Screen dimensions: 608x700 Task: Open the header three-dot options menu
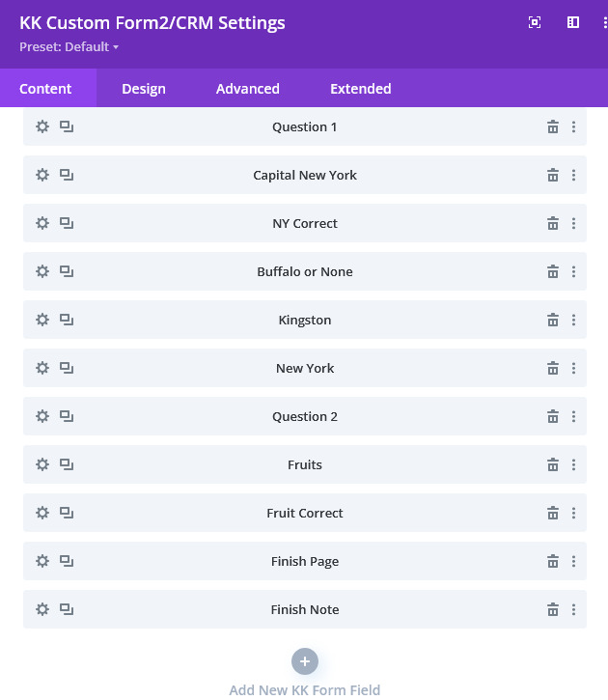pyautogui.click(x=605, y=22)
